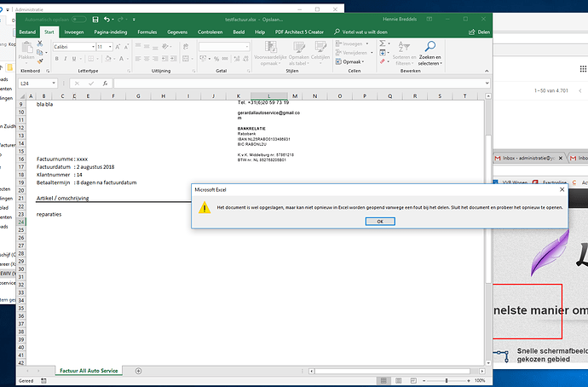Click OK in the Microsoft Excel warning dialog
Image resolution: width=588 pixels, height=387 pixels.
[380, 222]
